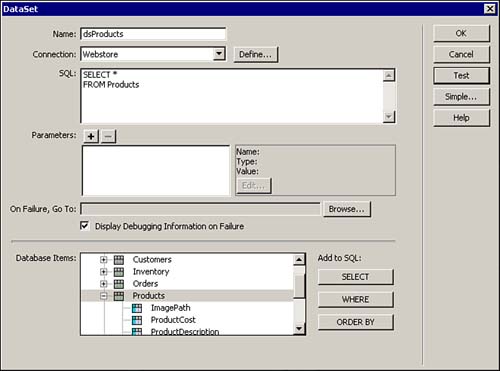Screen dimensions: 500x371
Task: Click SQL box scroll down arrow
Action: pyautogui.click(x=389, y=117)
